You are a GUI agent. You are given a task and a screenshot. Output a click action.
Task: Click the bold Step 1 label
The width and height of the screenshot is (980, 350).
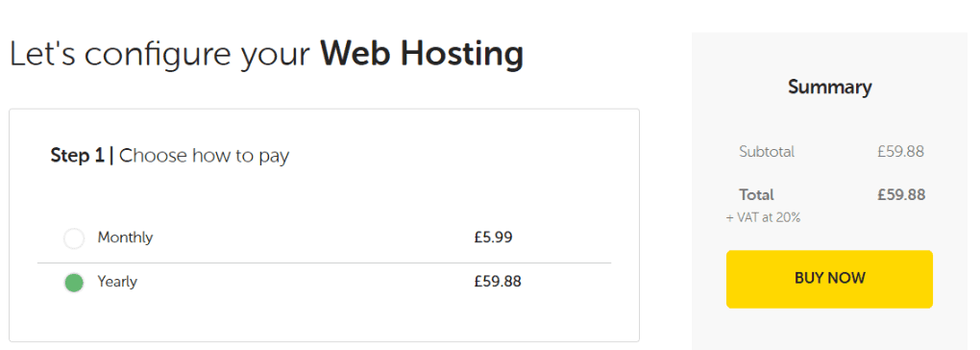click(x=77, y=156)
